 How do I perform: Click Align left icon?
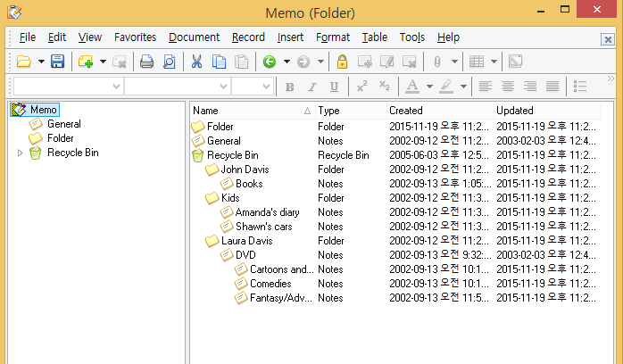tap(486, 87)
